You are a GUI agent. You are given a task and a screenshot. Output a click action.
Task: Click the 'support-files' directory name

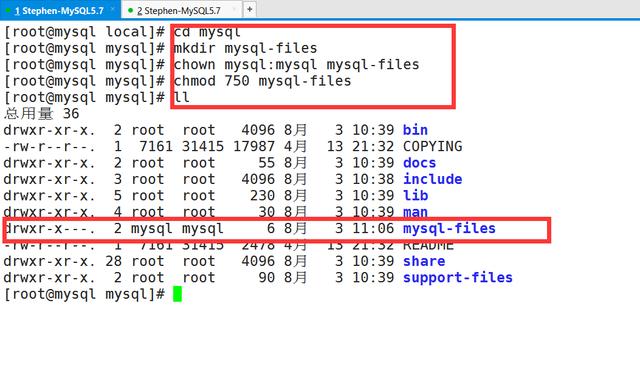pos(458,277)
